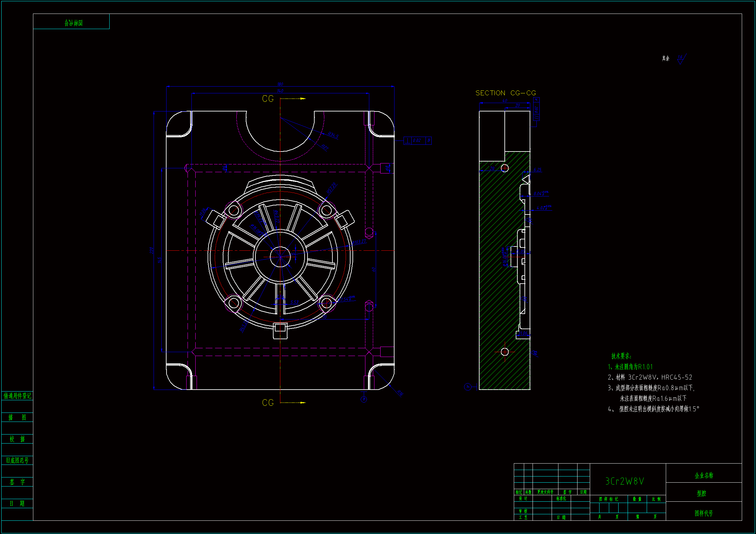Viewport: 756px width, 534px height.
Task: Select the SECTION CG-CG view title
Action: [505, 93]
